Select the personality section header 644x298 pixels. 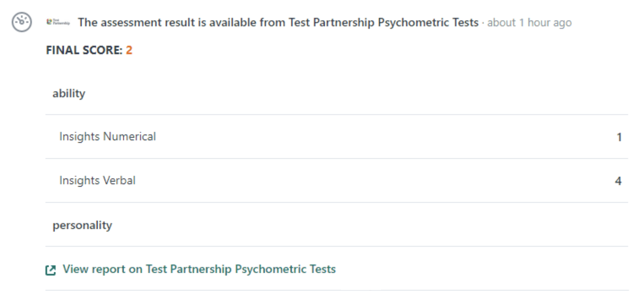pos(82,225)
